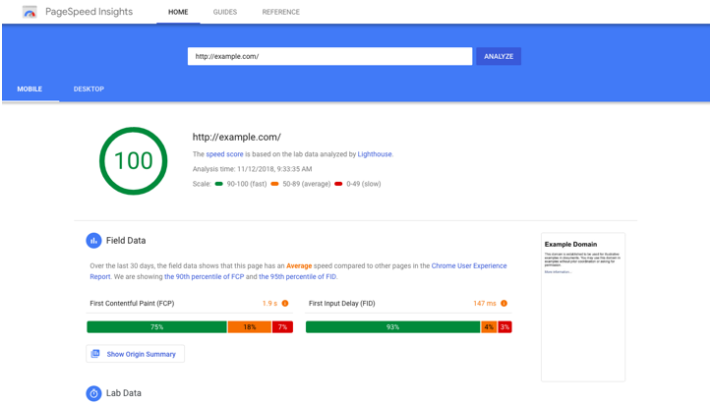The image size is (728, 415).
Task: Click the FID green 93% bar segment
Action: (x=393, y=327)
